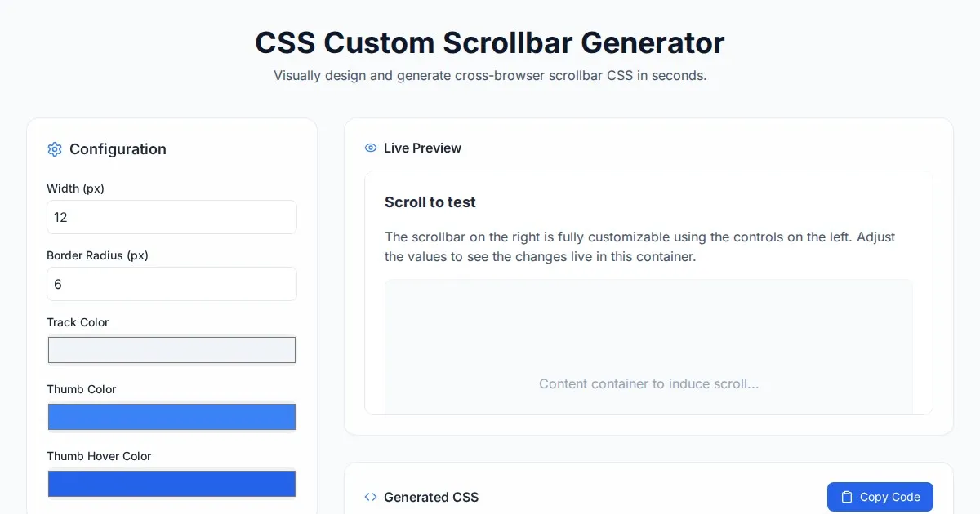Click the clipboard icon in Copy Code

click(x=847, y=497)
